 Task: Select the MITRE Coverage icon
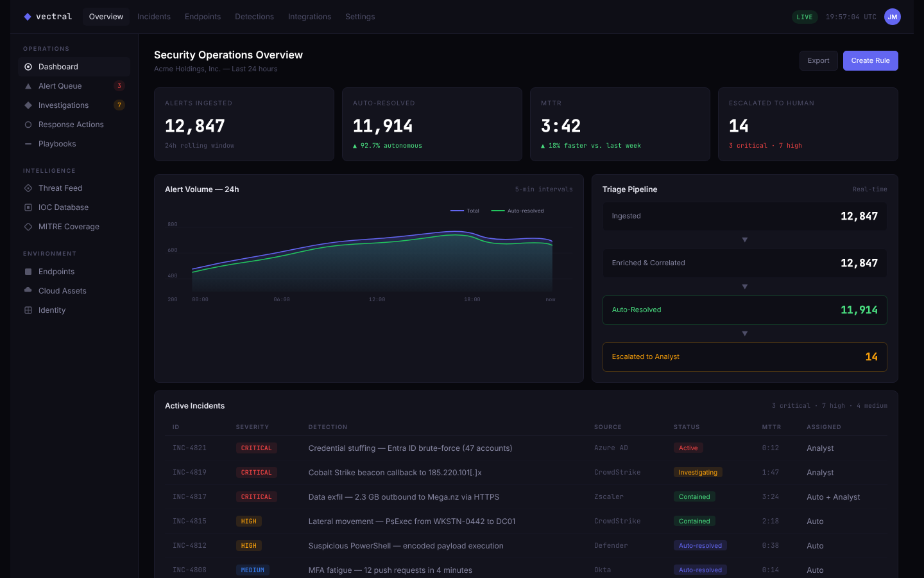[x=28, y=227]
